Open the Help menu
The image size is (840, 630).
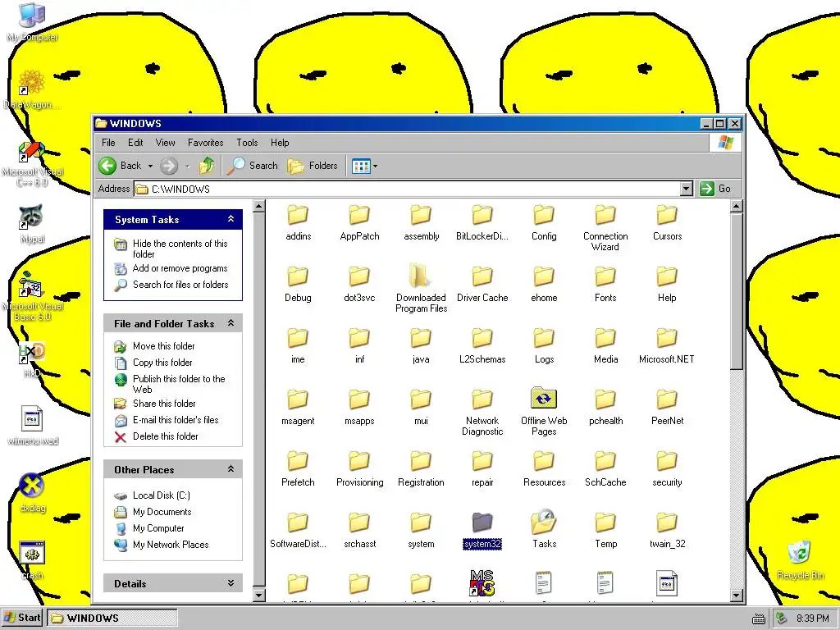point(280,143)
